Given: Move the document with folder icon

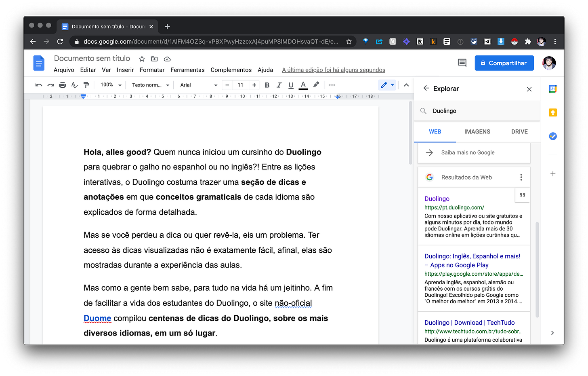Looking at the screenshot, I should coord(154,59).
